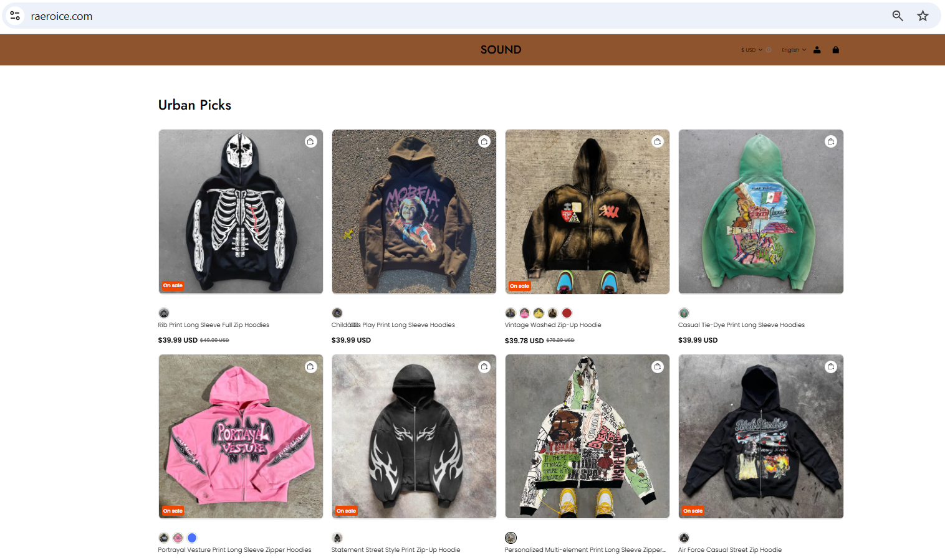The image size is (945, 560).
Task: Quick-add the Casual Tie-Dye green hoodie to cart
Action: 830,141
